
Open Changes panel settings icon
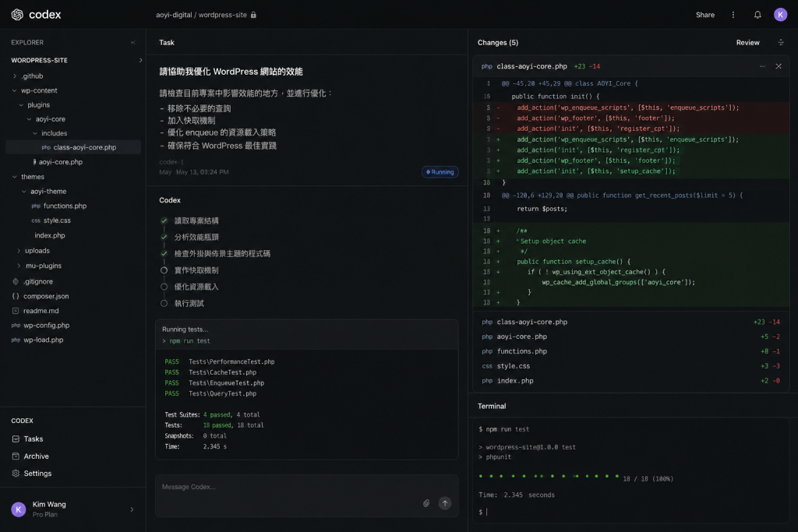(x=781, y=43)
